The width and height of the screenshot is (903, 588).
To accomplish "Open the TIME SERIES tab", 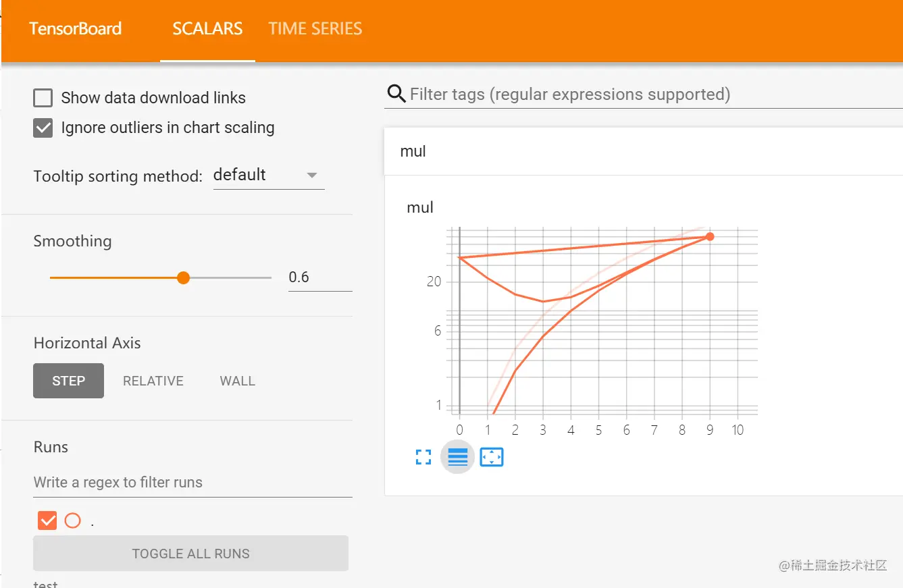I will [x=315, y=29].
